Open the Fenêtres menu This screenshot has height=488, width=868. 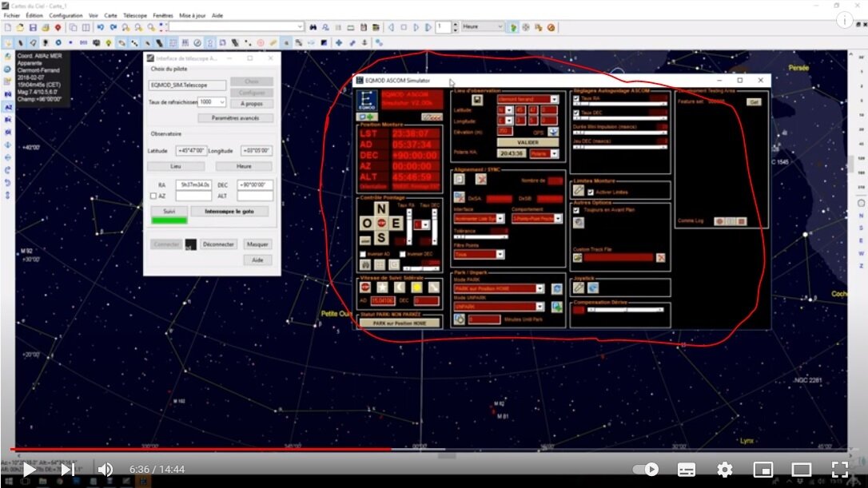163,15
